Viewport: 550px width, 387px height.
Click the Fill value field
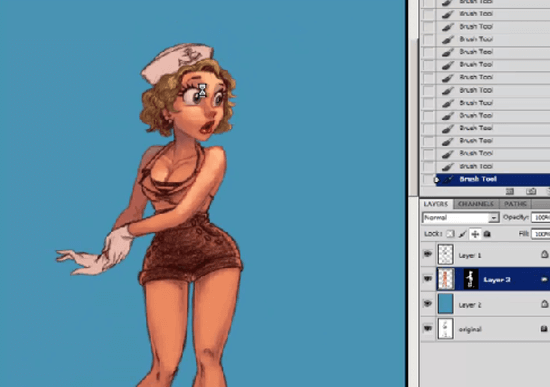click(x=541, y=234)
